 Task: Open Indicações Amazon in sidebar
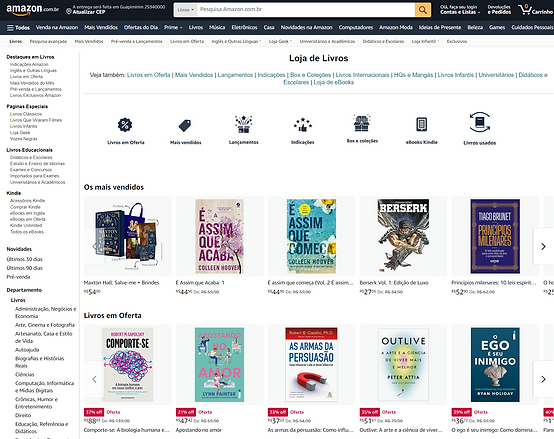point(29,64)
